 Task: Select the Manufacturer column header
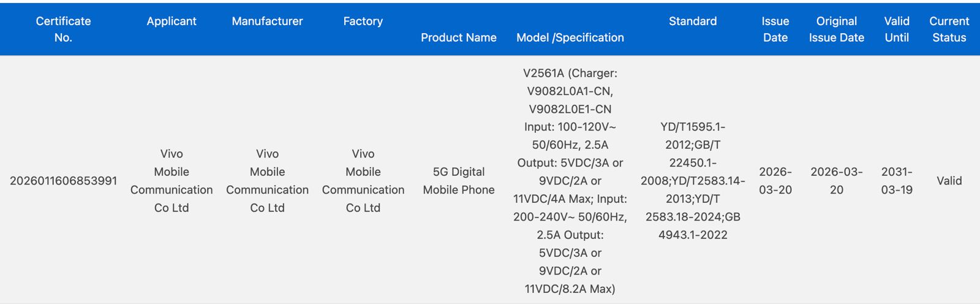pyautogui.click(x=267, y=21)
